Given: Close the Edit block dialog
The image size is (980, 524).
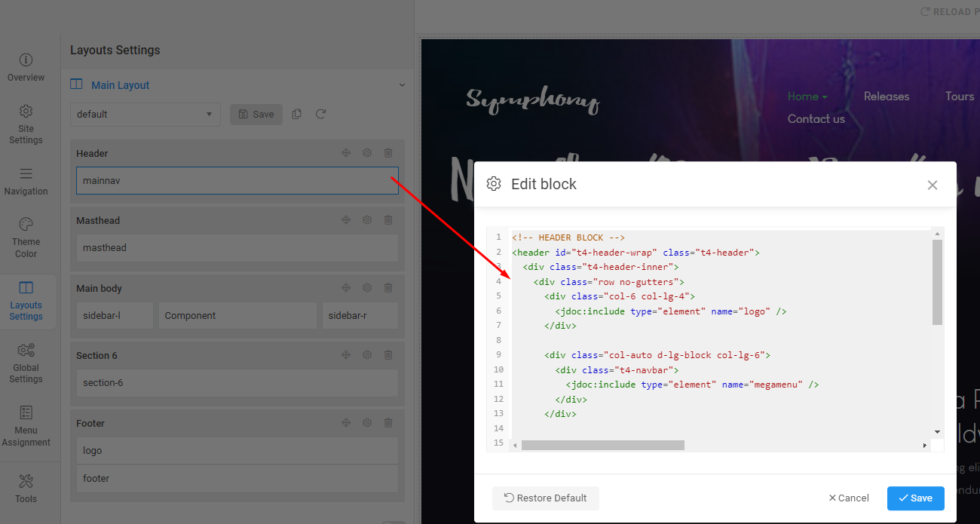Looking at the screenshot, I should [x=933, y=185].
